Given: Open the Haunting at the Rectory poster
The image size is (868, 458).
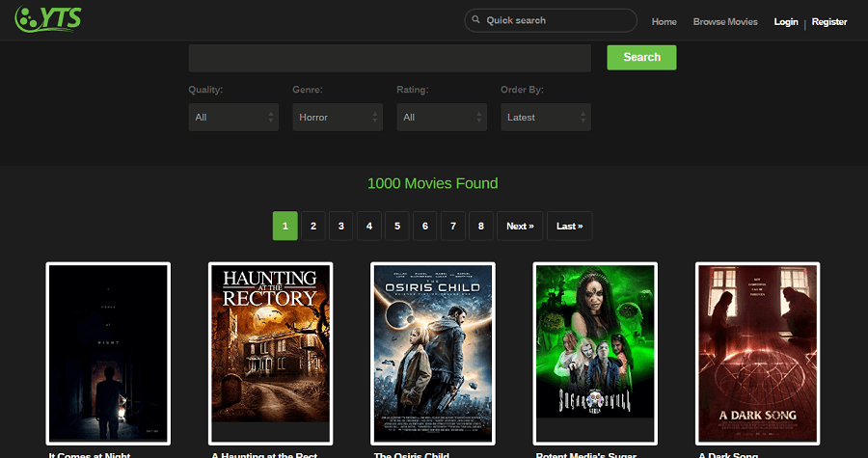Looking at the screenshot, I should (x=271, y=354).
